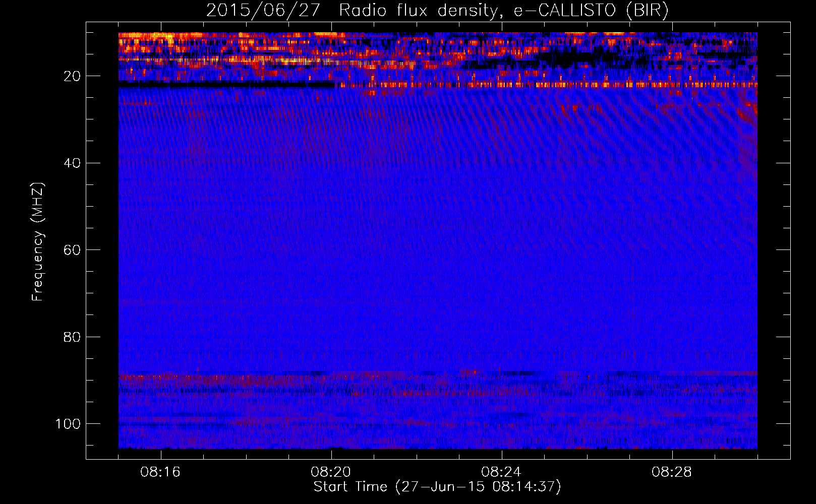Click the 60 MHz frequency tick label

click(x=73, y=250)
